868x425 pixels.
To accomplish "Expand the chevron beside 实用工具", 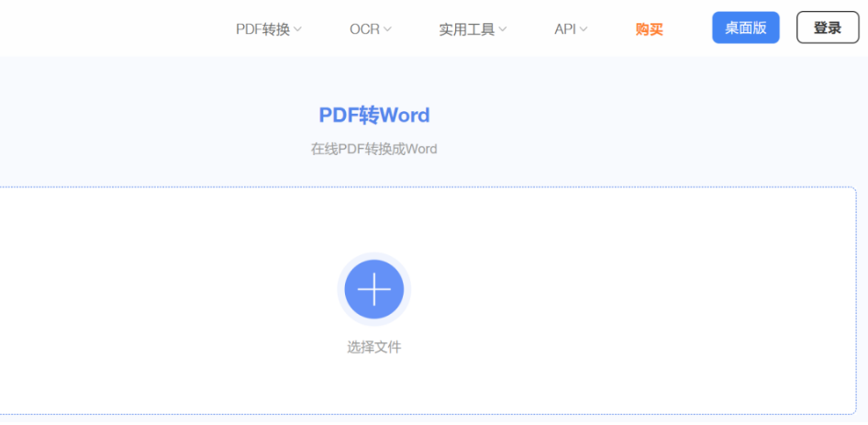I will click(502, 29).
